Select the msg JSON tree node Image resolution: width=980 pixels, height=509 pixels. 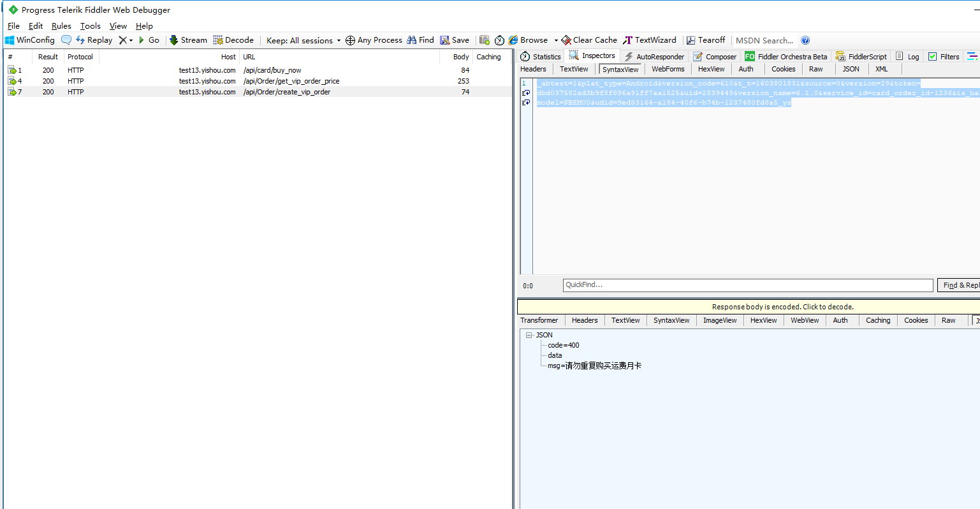pos(594,365)
